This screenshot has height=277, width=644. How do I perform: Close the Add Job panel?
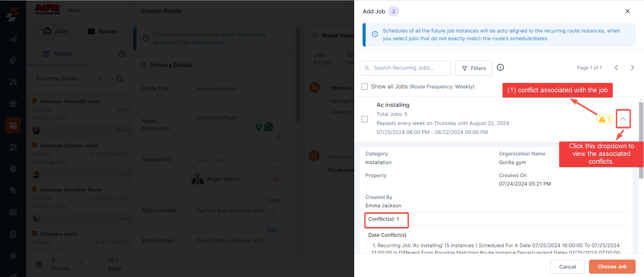click(628, 11)
